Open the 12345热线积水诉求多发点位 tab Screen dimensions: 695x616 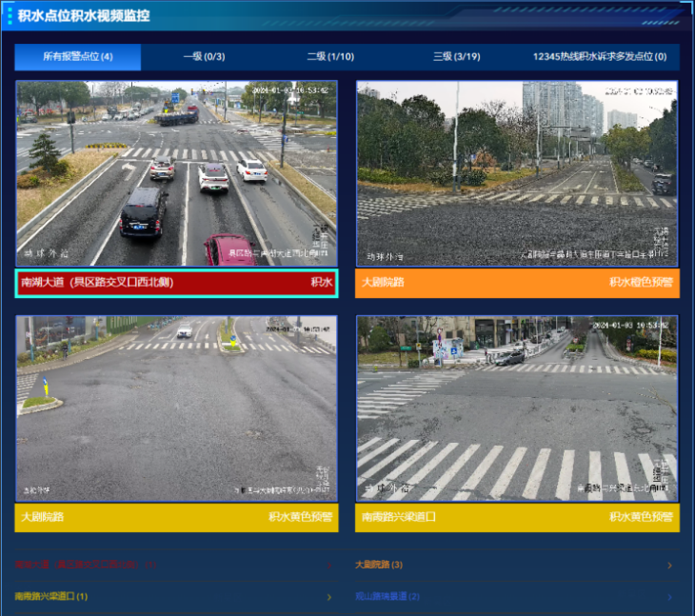pos(599,57)
